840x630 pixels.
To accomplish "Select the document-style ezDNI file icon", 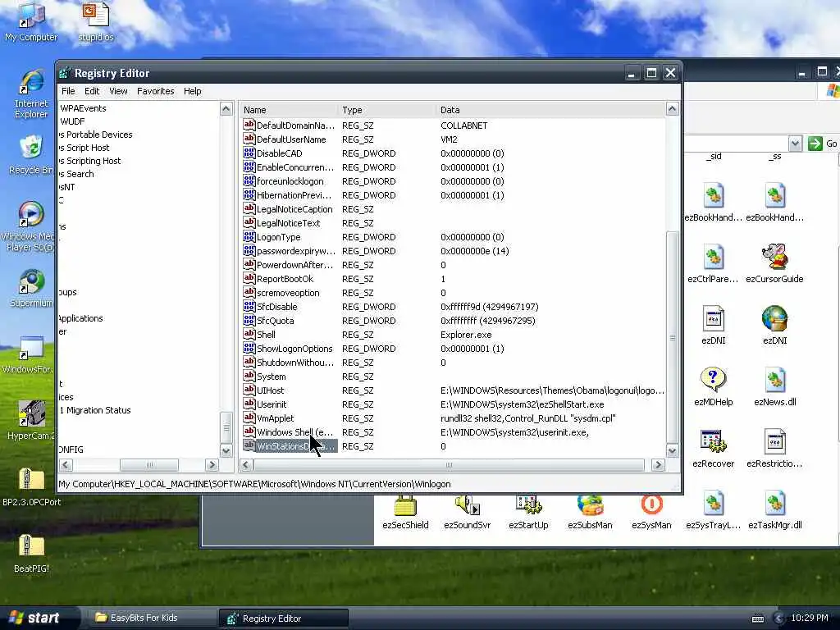I will (x=713, y=325).
